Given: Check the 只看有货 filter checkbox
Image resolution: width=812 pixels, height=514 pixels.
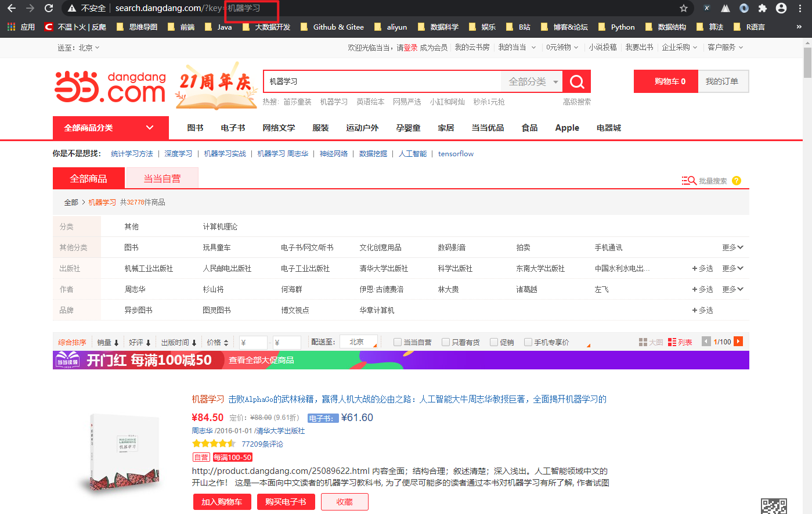Looking at the screenshot, I should coord(446,342).
